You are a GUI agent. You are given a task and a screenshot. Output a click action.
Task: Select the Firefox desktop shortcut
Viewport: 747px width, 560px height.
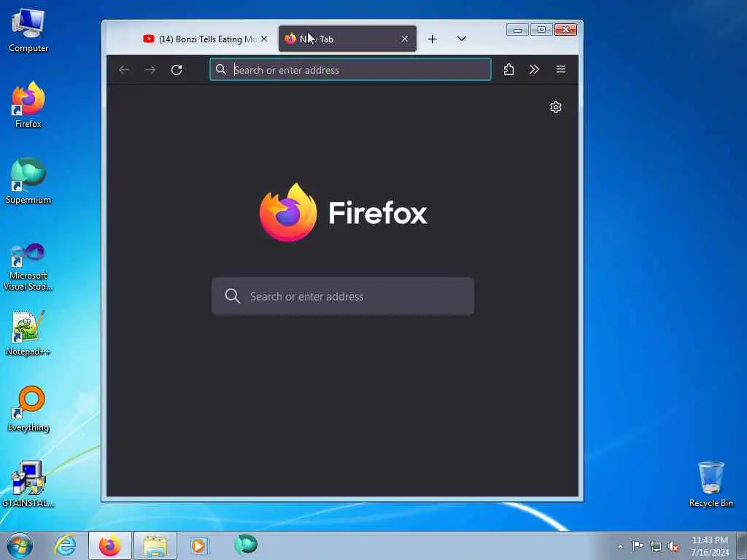click(28, 105)
